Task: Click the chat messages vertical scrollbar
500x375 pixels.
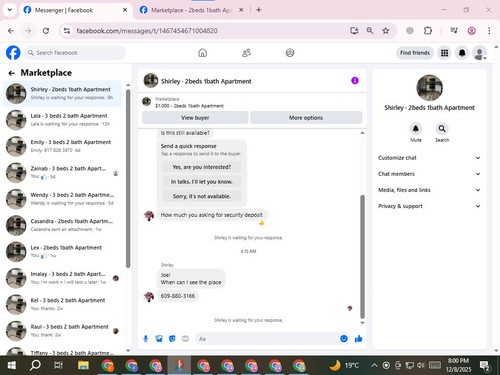Action: click(362, 257)
